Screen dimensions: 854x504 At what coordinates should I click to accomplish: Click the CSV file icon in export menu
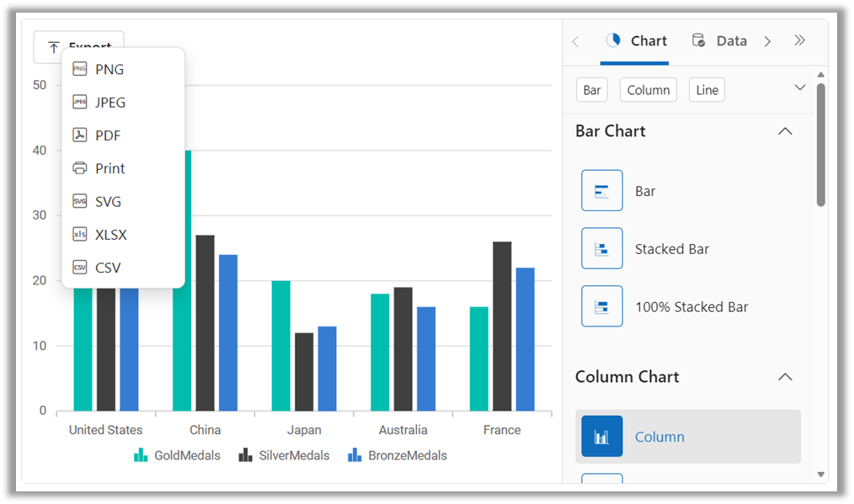[x=79, y=268]
